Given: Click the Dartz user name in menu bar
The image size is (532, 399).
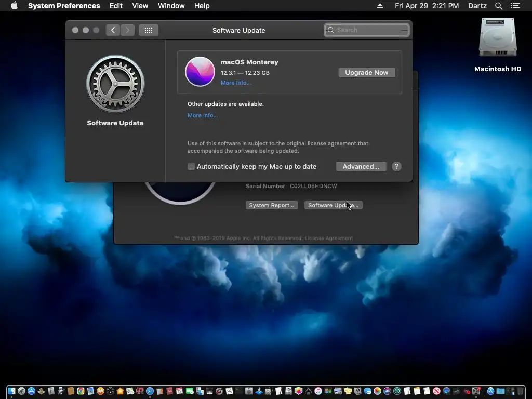Looking at the screenshot, I should pos(477,6).
